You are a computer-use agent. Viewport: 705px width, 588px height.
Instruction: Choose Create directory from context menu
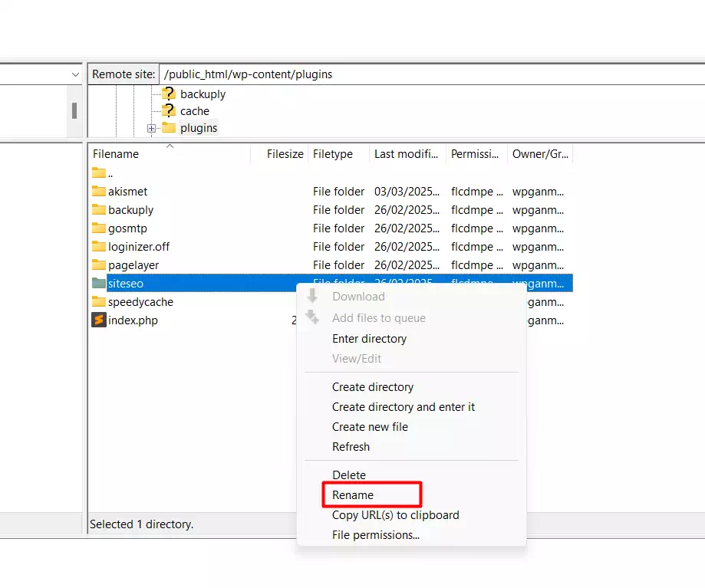click(373, 386)
